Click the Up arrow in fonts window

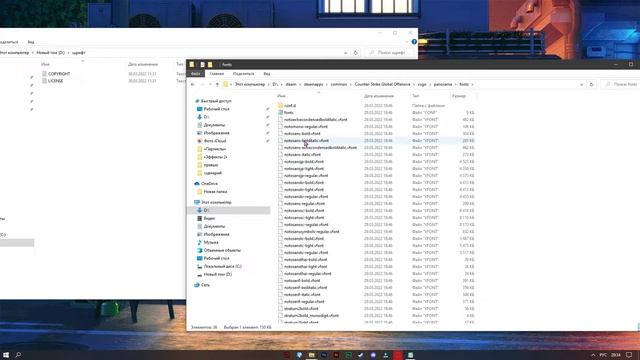tap(217, 84)
